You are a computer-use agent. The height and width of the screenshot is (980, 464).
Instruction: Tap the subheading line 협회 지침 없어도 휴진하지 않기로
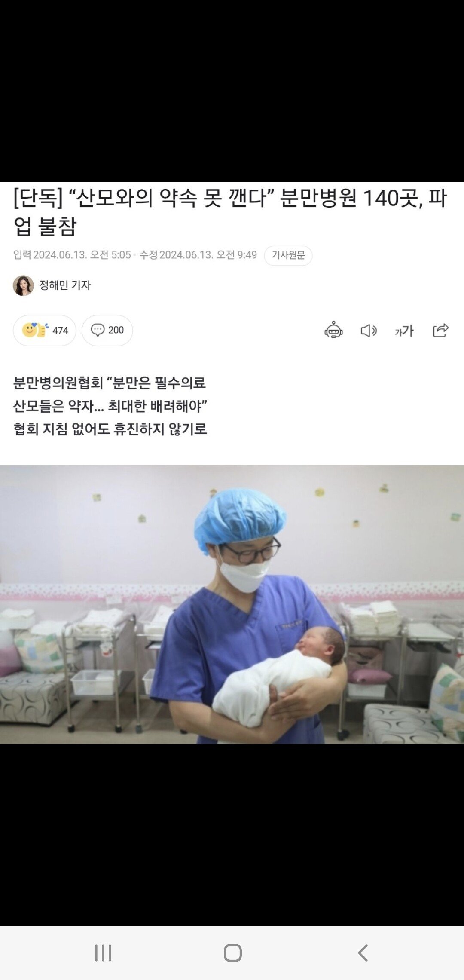110,429
